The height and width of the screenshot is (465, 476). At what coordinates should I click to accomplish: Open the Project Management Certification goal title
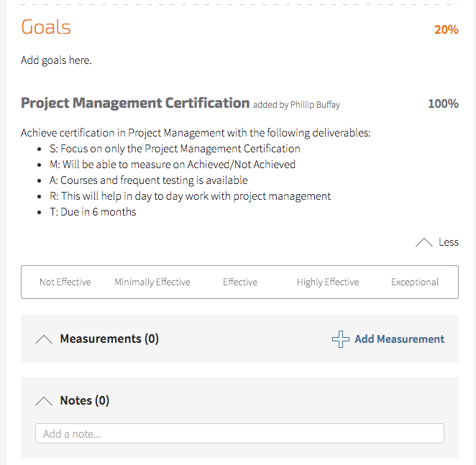(x=135, y=103)
